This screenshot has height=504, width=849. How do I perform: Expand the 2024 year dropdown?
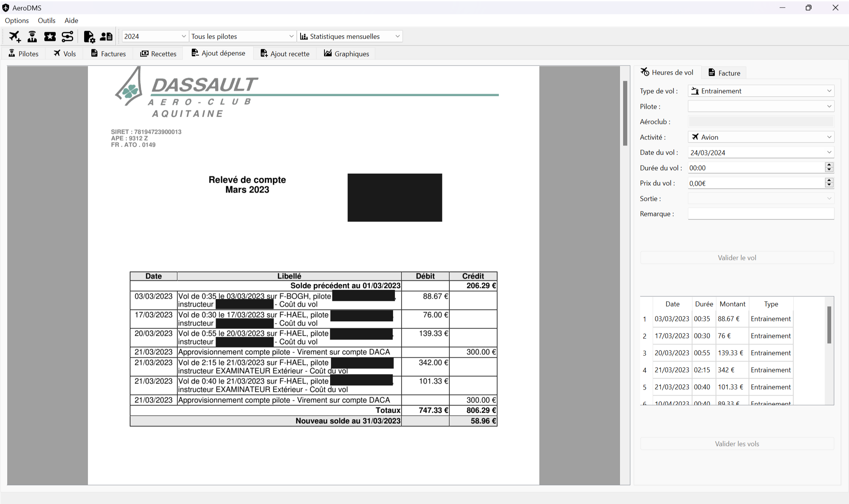click(x=155, y=36)
